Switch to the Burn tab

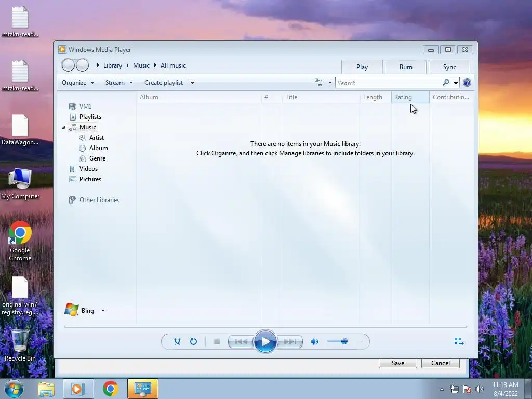tap(406, 67)
